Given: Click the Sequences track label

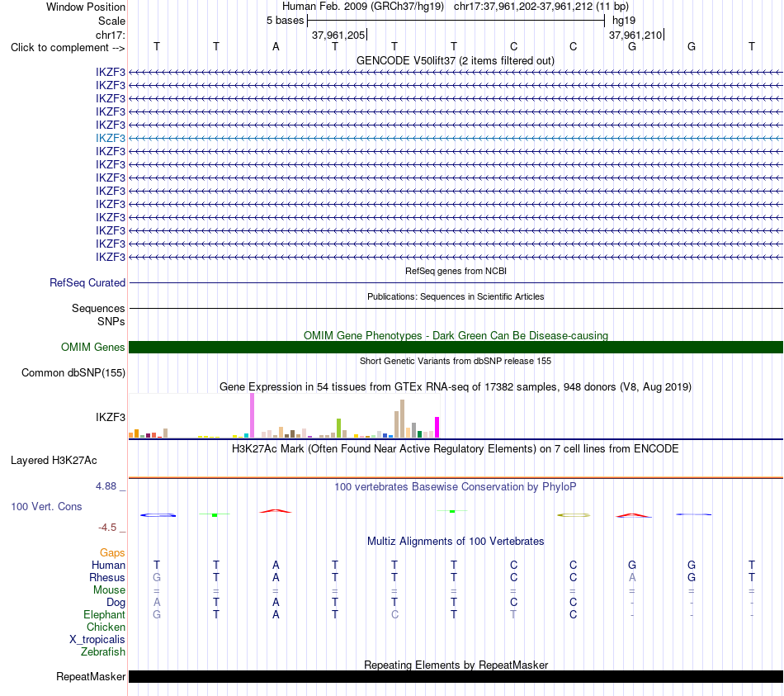Looking at the screenshot, I should pos(98,308).
